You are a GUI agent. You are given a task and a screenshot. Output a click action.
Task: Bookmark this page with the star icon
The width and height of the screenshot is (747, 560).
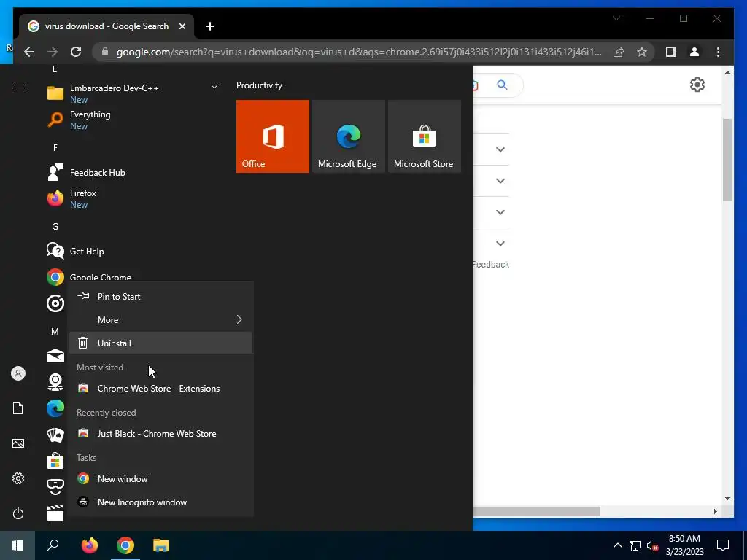642,52
